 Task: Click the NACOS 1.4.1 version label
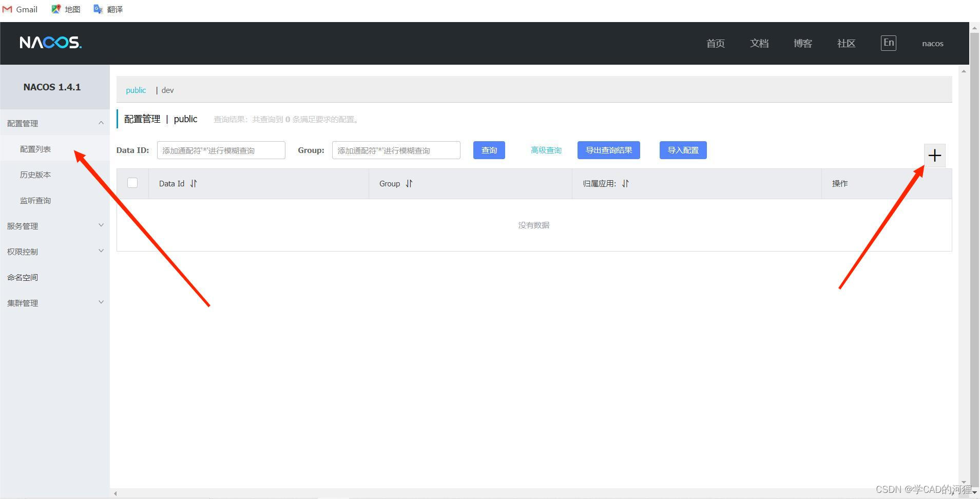(x=52, y=87)
